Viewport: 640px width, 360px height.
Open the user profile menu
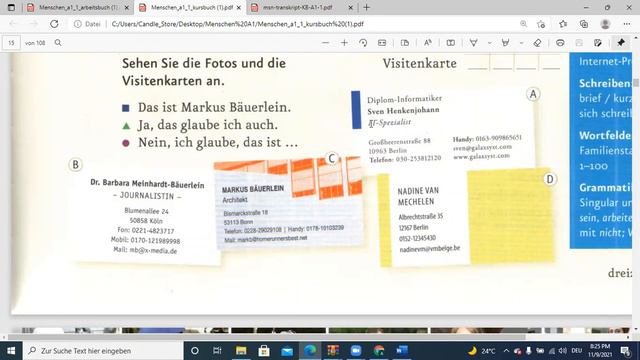pyautogui.click(x=605, y=24)
